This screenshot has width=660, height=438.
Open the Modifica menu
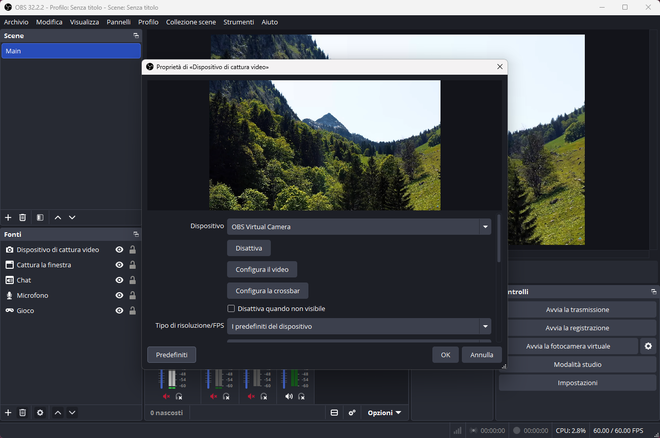click(49, 22)
